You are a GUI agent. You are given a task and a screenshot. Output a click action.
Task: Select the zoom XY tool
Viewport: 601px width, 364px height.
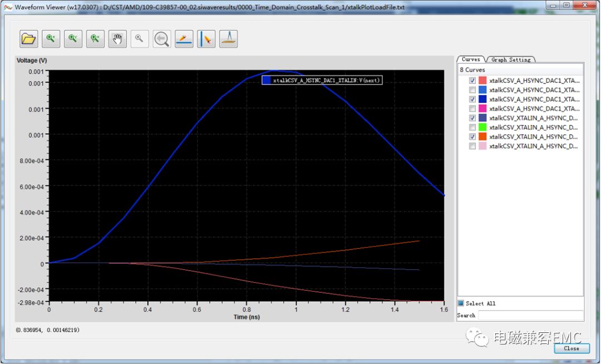tap(95, 39)
